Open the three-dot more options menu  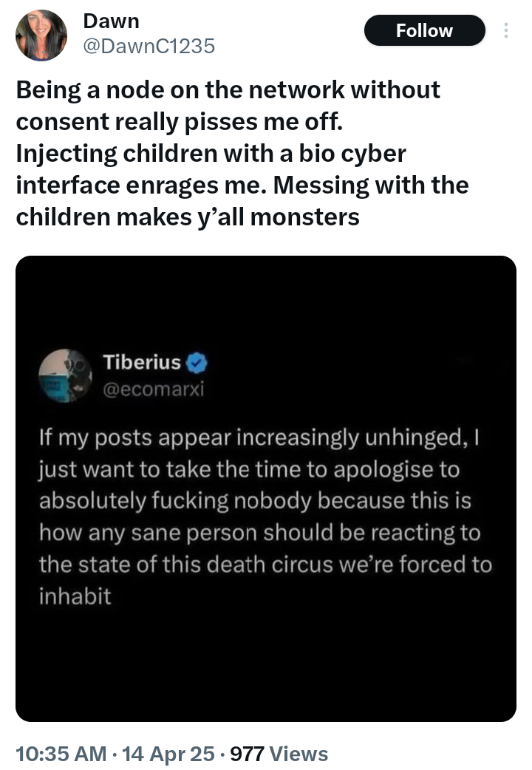point(506,30)
